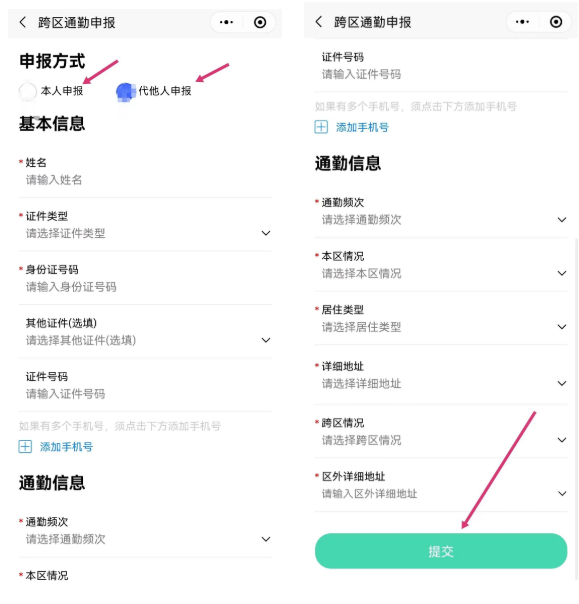This screenshot has width=579, height=604.
Task: Tap the 添加手机号 link on the right screen
Action: coord(362,127)
